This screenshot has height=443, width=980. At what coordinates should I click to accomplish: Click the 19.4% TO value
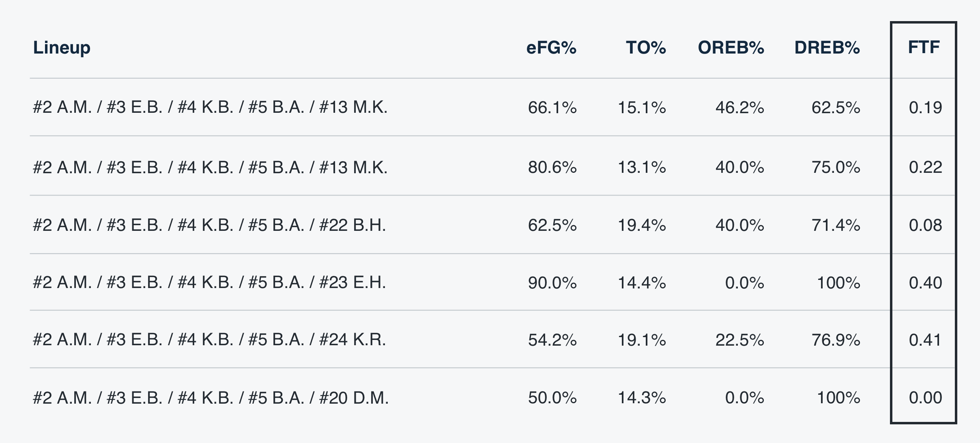click(642, 225)
